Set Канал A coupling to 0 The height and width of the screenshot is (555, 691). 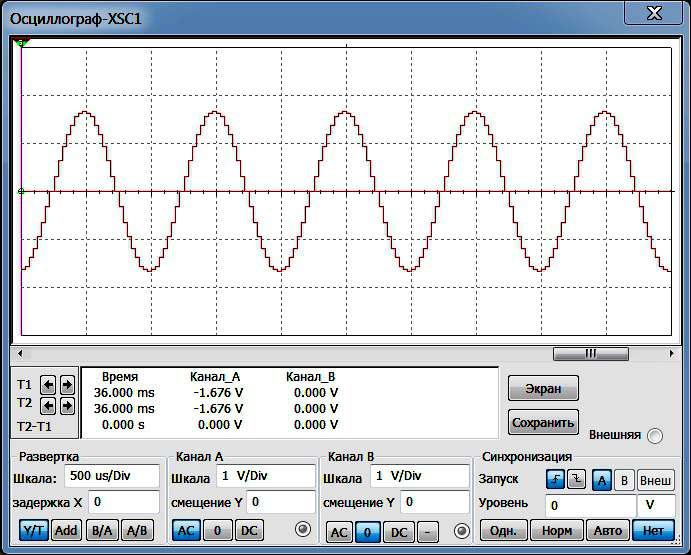[217, 531]
